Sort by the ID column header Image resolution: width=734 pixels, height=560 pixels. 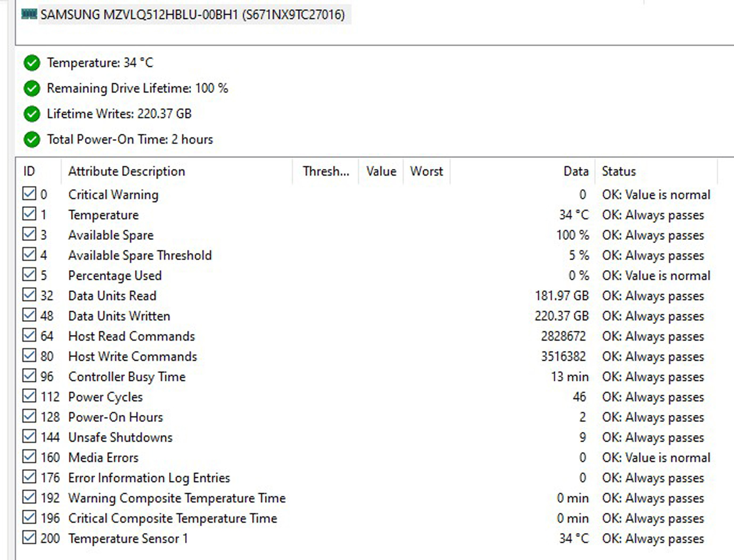(39, 171)
